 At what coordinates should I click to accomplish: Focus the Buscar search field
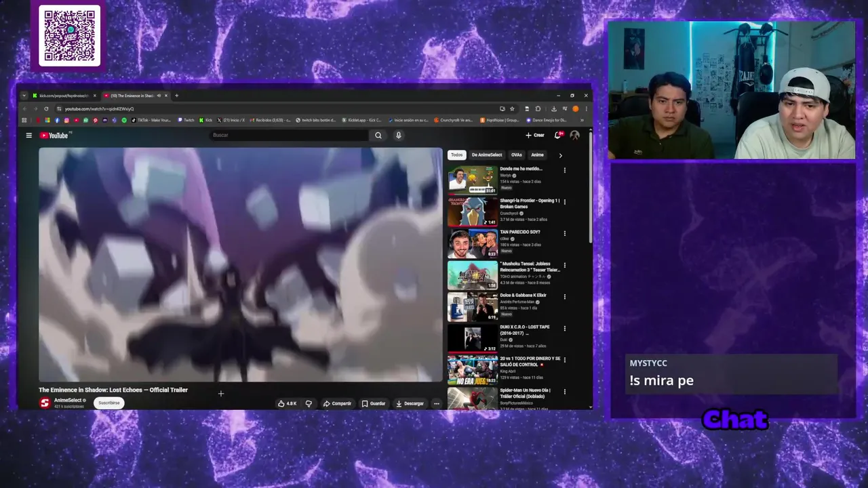(x=290, y=136)
